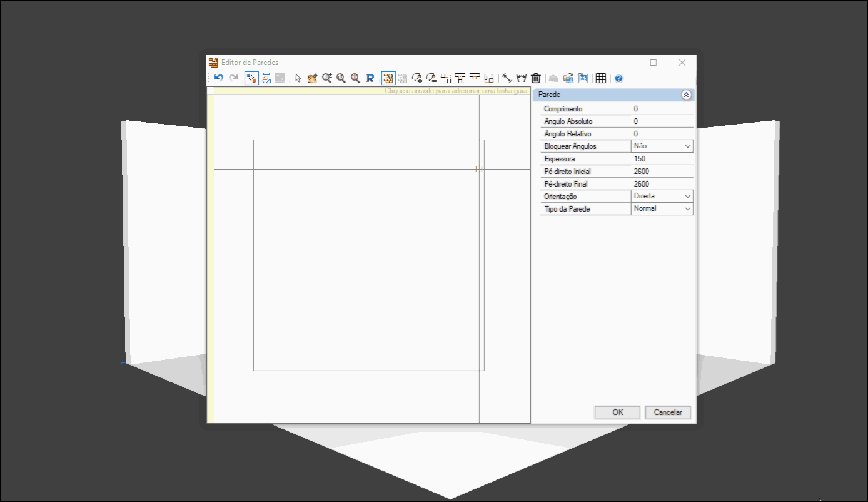Click the Parede panel header
868x502 pixels.
(613, 95)
